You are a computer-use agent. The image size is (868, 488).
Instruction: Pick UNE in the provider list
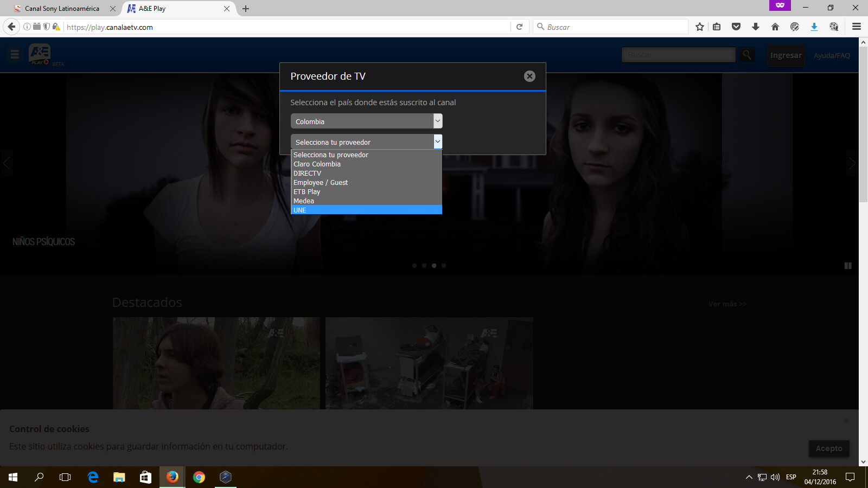(367, 210)
